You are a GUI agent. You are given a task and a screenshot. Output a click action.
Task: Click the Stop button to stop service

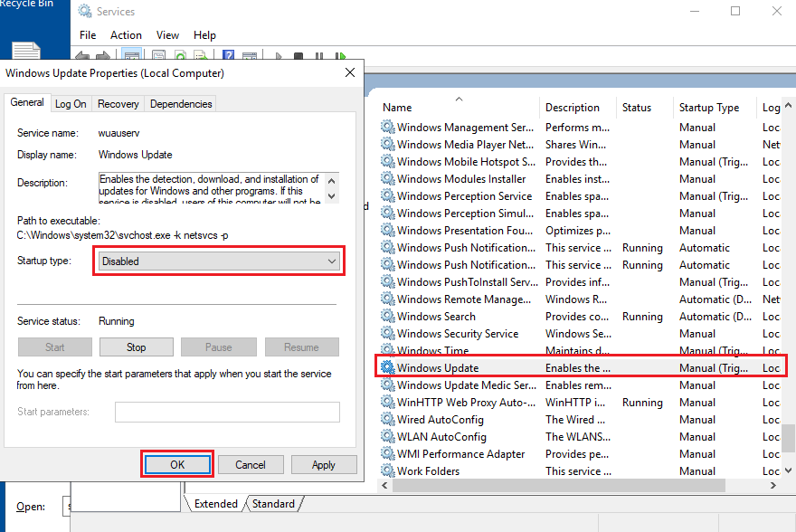[136, 347]
